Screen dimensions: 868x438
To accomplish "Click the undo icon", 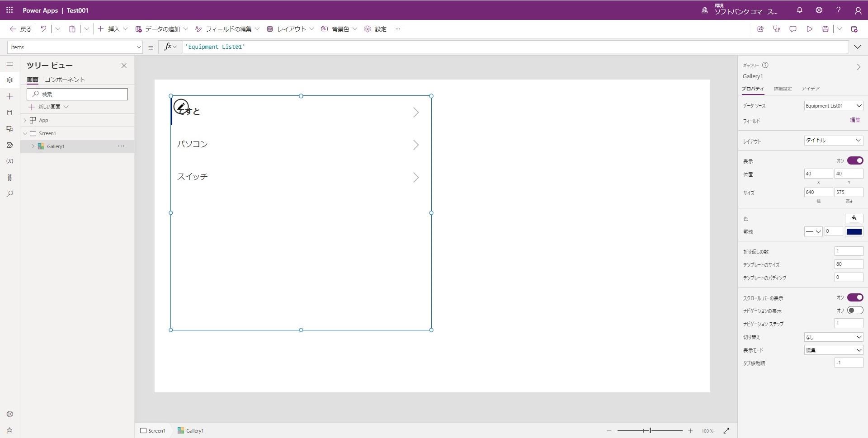I will pos(43,29).
